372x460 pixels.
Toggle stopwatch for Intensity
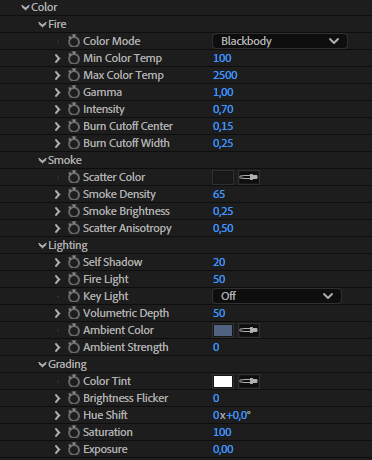pyautogui.click(x=74, y=109)
